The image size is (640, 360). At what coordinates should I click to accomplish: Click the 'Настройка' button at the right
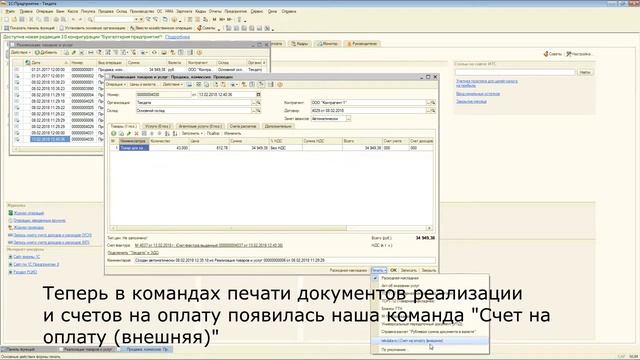tap(579, 54)
